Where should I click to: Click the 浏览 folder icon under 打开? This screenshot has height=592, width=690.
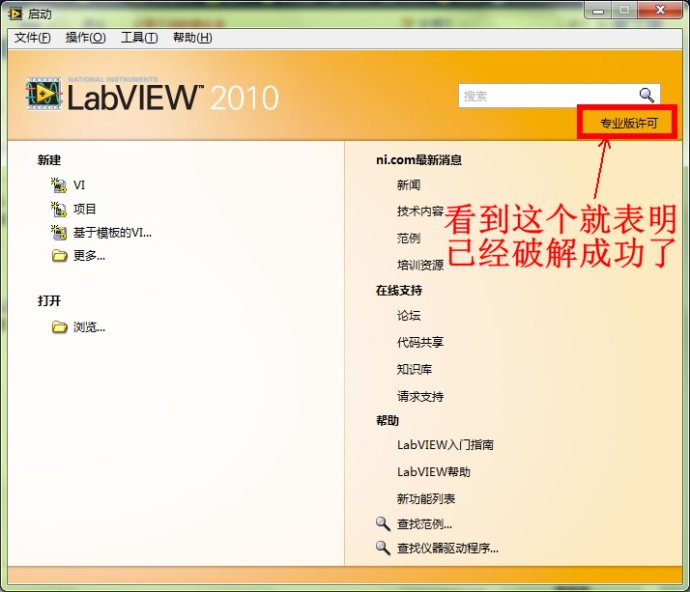pos(59,327)
